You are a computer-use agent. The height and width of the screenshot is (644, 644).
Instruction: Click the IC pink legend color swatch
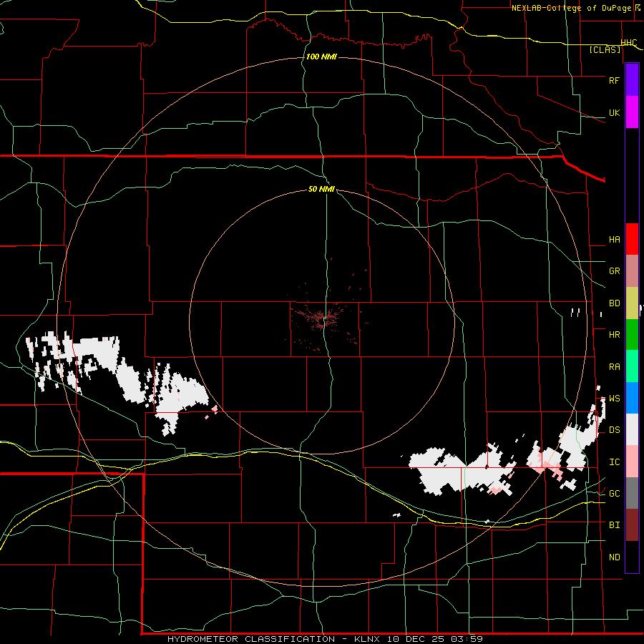point(632,462)
